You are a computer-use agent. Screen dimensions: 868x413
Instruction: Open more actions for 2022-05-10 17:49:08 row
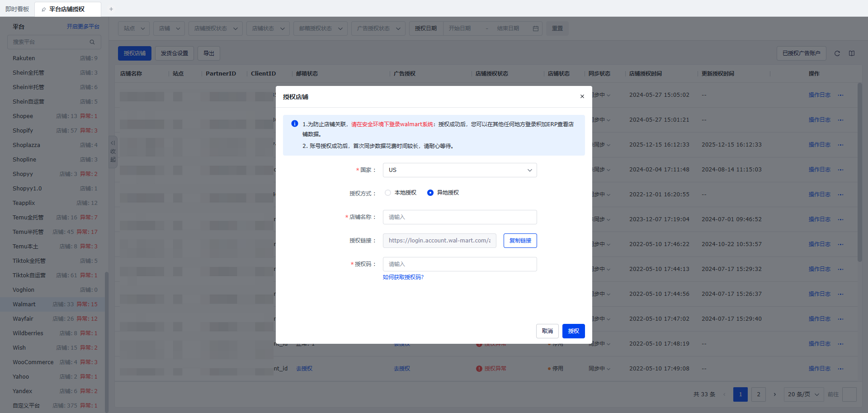(x=841, y=369)
